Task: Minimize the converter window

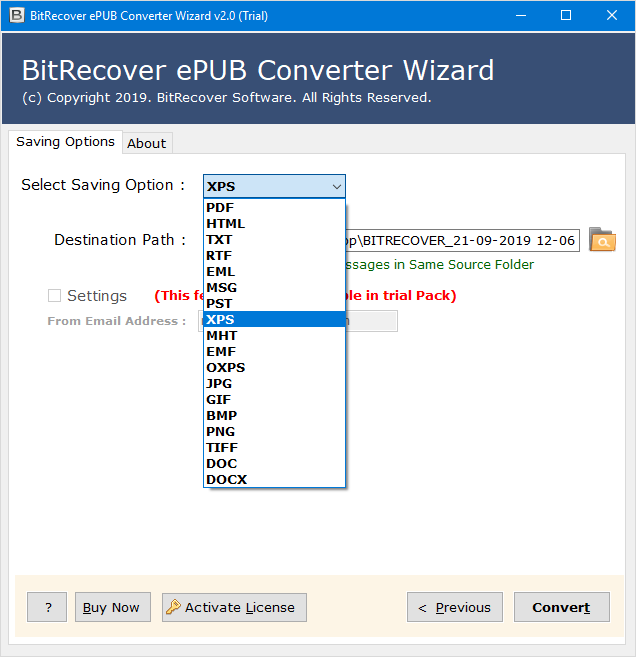Action: (521, 16)
